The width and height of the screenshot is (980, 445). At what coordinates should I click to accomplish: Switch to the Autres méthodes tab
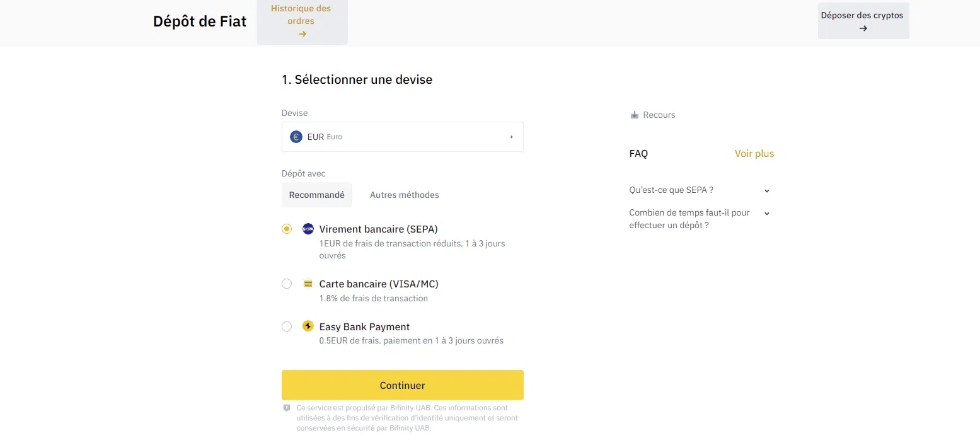[x=405, y=195]
